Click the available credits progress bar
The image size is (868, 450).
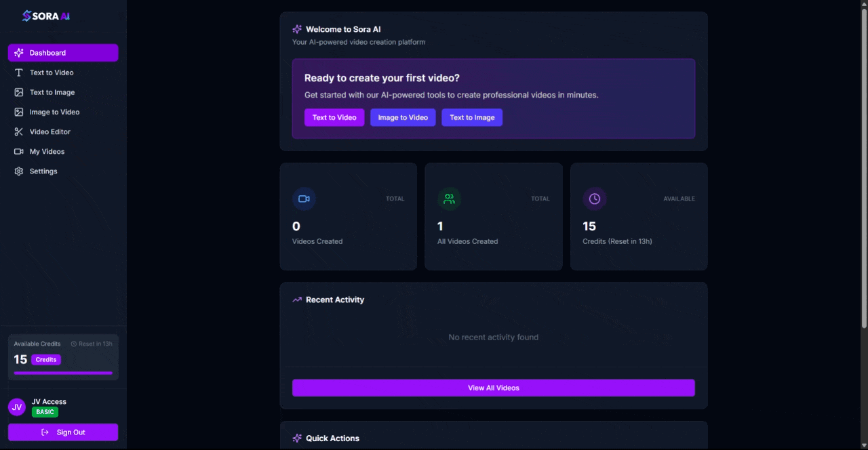pos(63,373)
